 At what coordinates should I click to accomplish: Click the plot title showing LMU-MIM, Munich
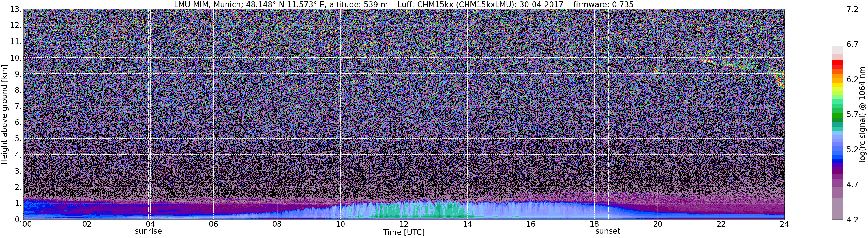(x=404, y=4)
